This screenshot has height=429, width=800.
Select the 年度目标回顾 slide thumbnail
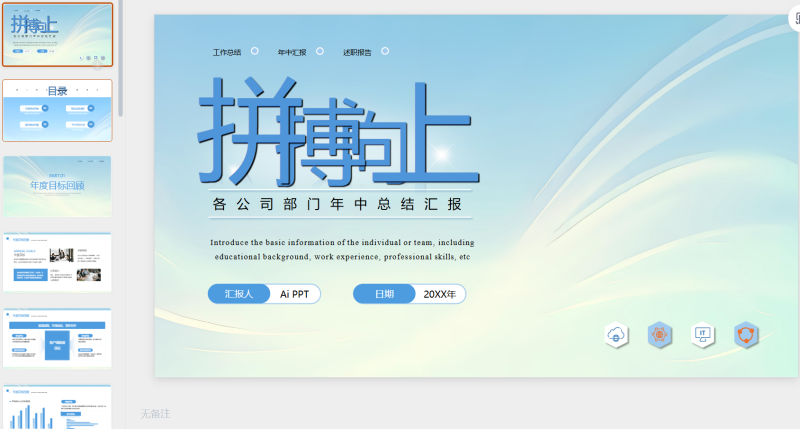point(57,187)
